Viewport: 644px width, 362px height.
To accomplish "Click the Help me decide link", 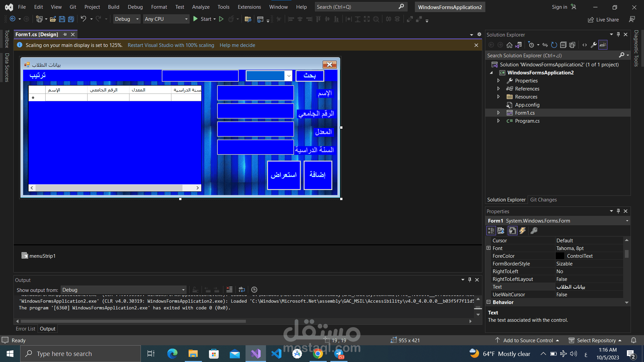I will click(x=237, y=45).
